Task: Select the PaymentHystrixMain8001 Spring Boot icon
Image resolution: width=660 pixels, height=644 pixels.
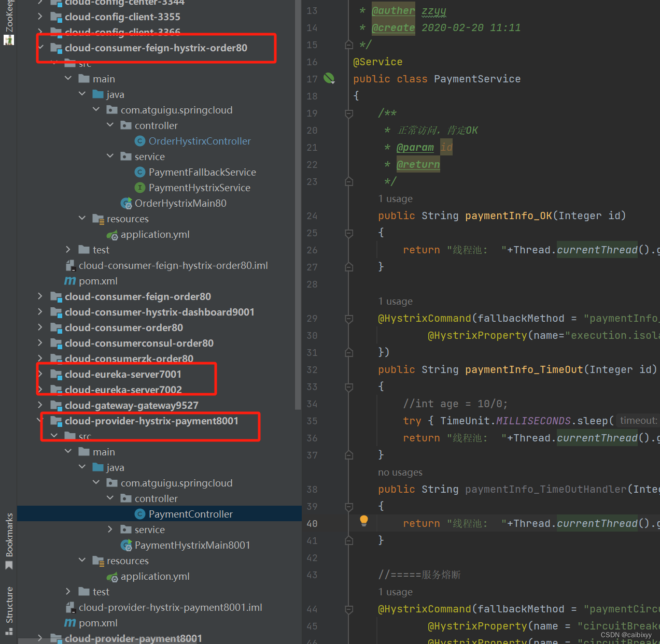Action: tap(127, 545)
